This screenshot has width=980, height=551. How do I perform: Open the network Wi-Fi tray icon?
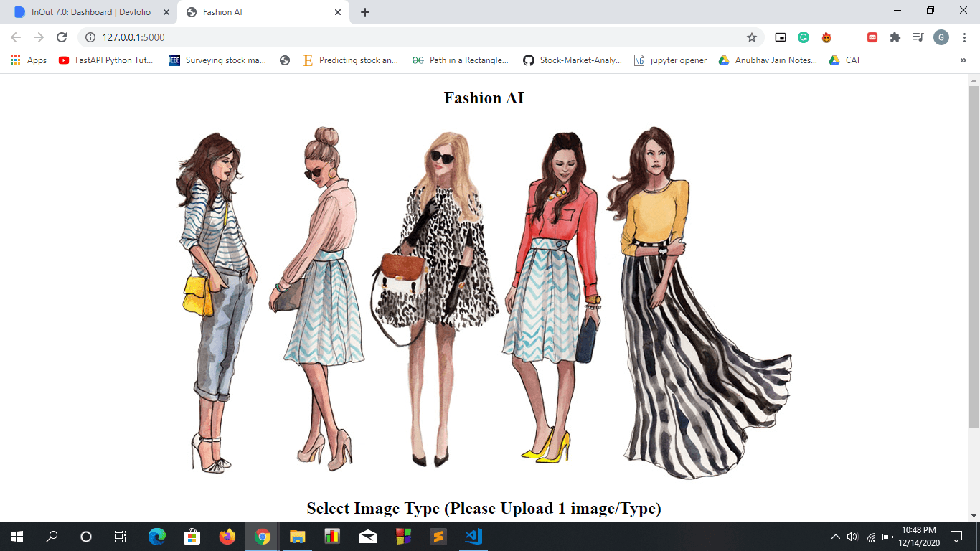871,537
